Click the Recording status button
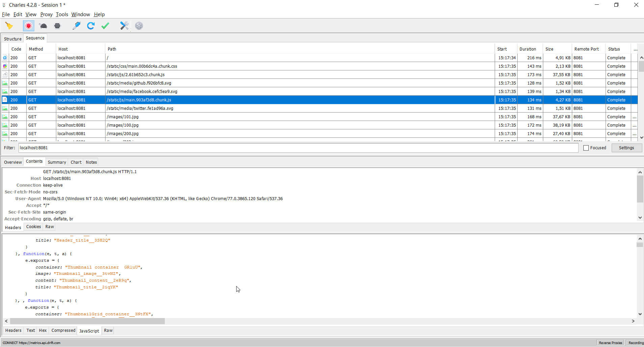The image size is (644, 347). pos(636,343)
